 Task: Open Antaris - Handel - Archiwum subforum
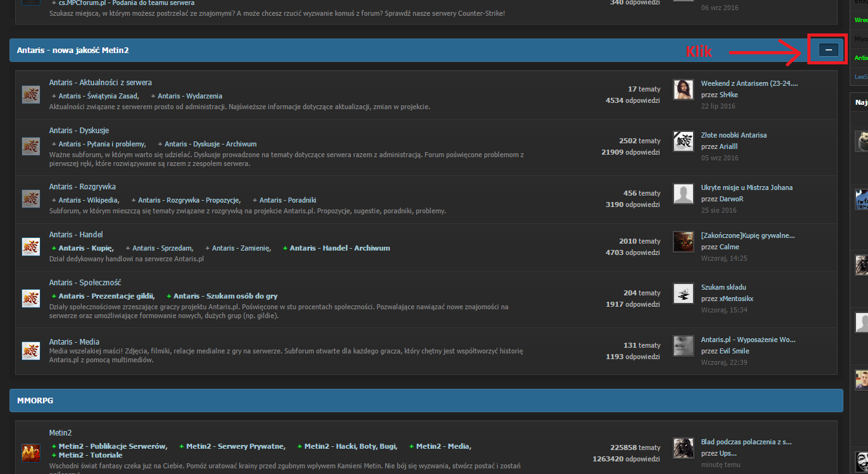(340, 248)
